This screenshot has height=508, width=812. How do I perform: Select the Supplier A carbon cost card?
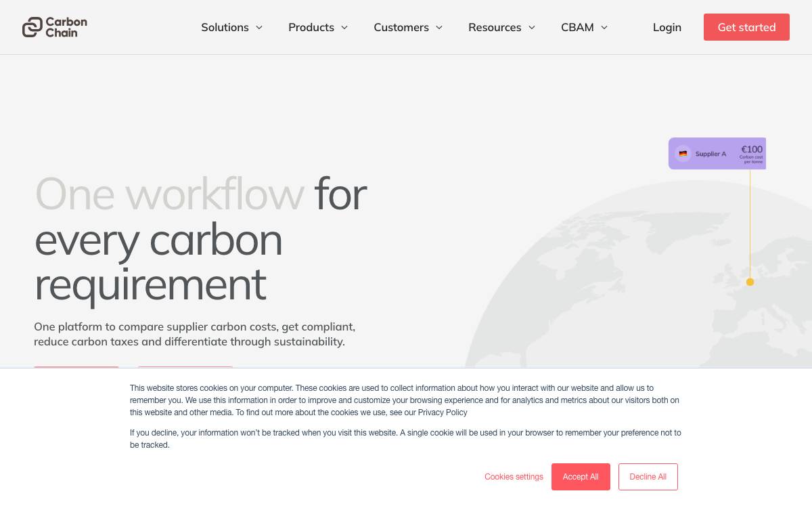[x=717, y=154]
